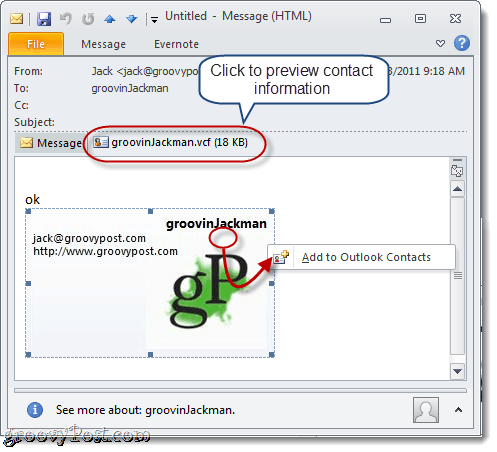Screen dimensions: 497x452
Task: Switch to the Evernote ribbon tab
Action: (x=176, y=44)
